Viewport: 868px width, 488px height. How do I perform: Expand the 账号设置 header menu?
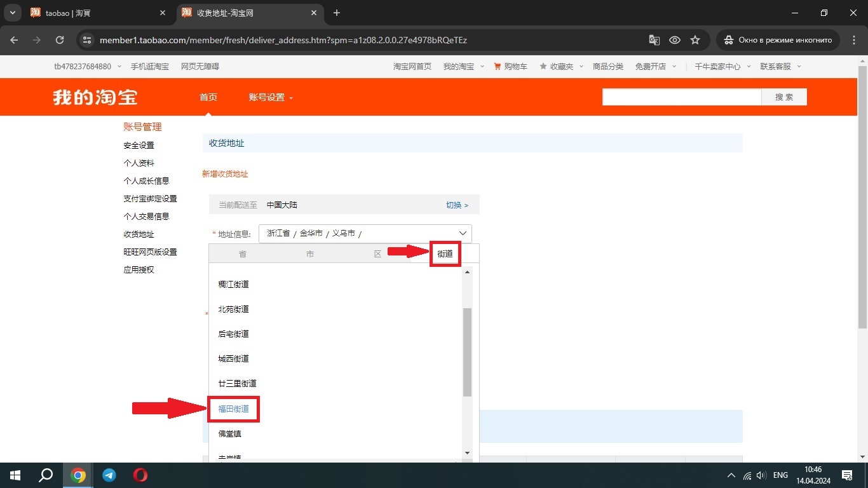(x=271, y=97)
